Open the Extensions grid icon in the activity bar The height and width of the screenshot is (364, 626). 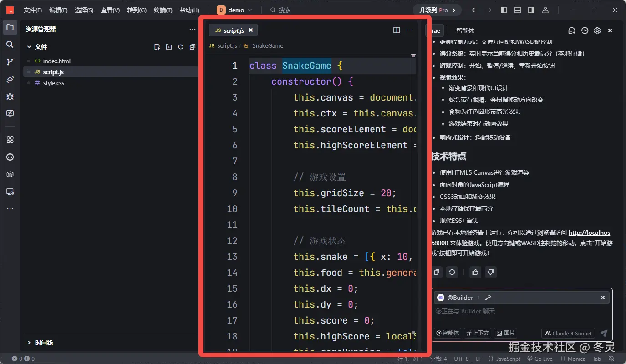[x=10, y=140]
